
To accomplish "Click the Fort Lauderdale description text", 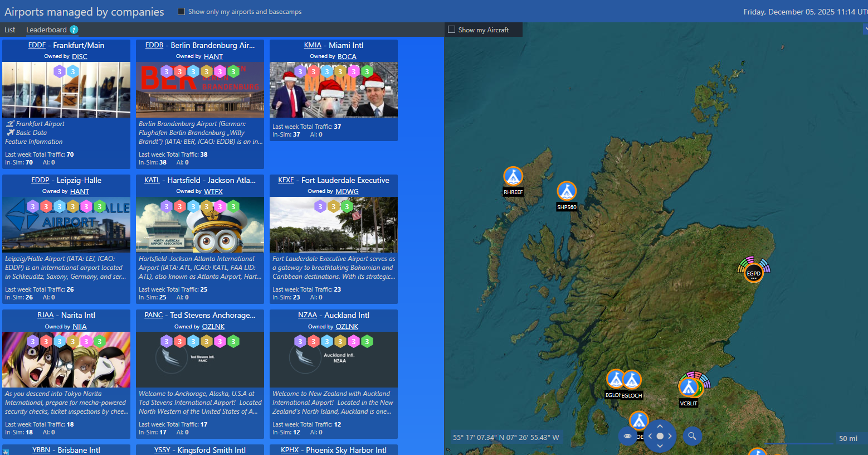I will click(334, 268).
